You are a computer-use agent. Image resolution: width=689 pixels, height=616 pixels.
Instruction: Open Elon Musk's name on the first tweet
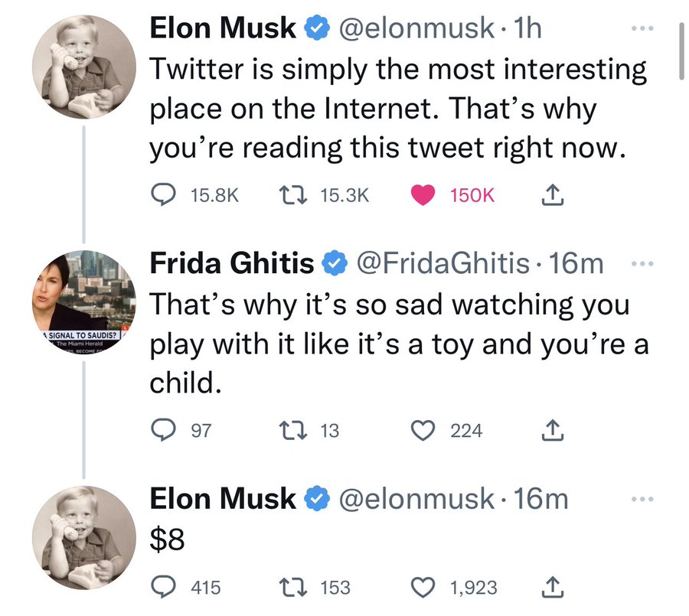(x=223, y=28)
